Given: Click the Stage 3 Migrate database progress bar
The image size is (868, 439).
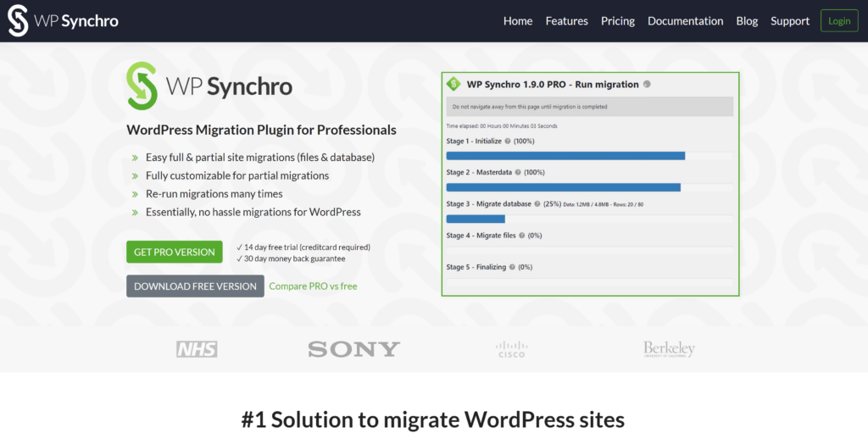Looking at the screenshot, I should pyautogui.click(x=589, y=219).
